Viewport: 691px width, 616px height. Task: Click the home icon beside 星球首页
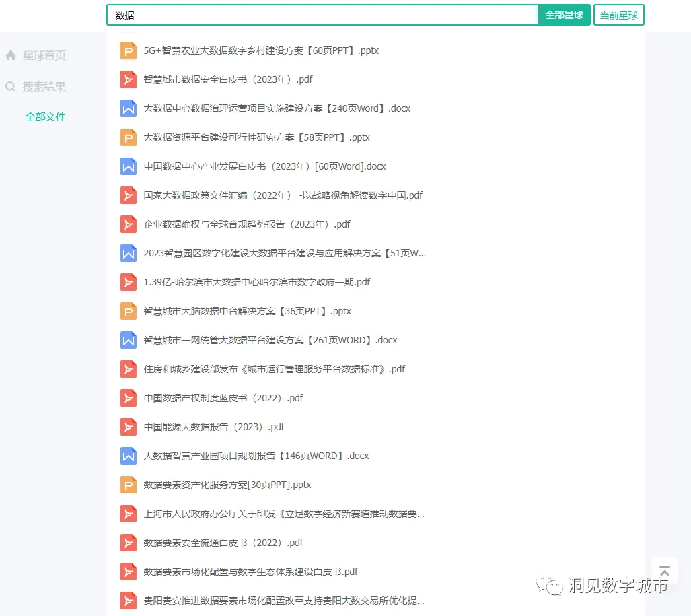pyautogui.click(x=11, y=55)
